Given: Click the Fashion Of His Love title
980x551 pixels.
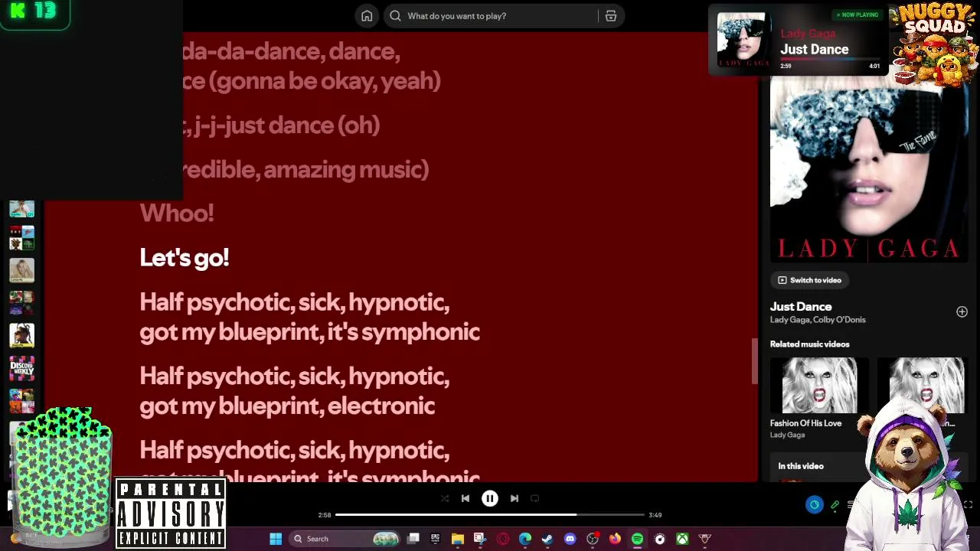Looking at the screenshot, I should 805,423.
